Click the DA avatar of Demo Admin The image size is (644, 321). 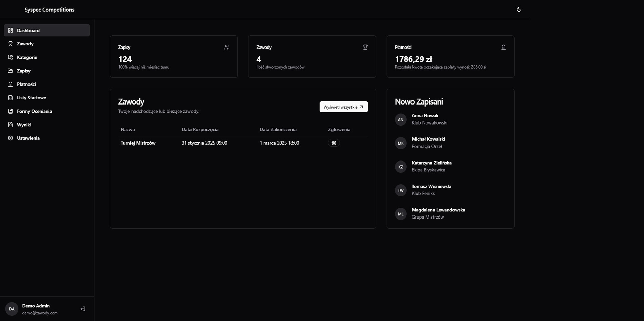(x=12, y=309)
